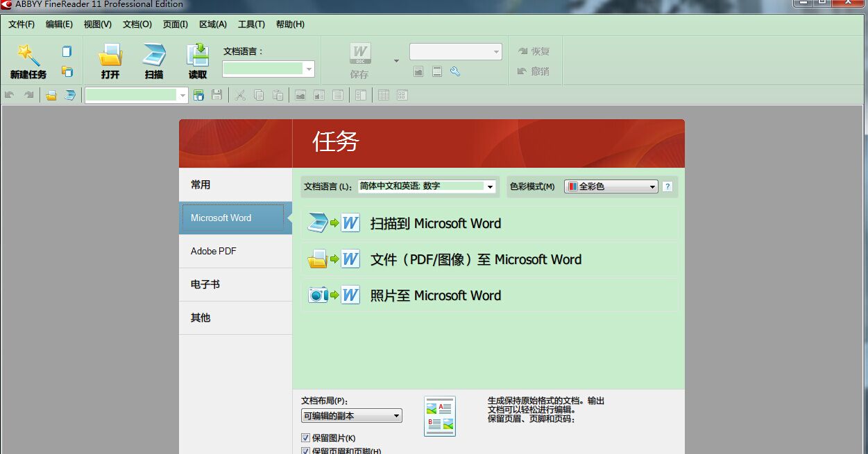Screen dimensions: 868x454
Task: Click the stacked pages icon below it
Action: (67, 71)
